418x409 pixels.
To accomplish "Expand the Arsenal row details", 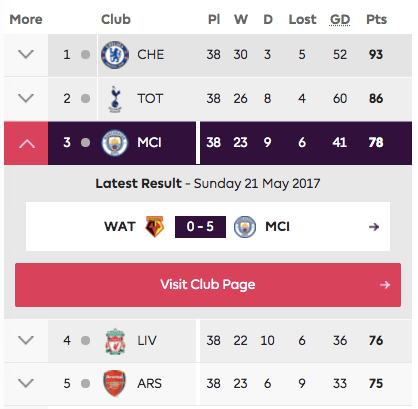I will 26,383.
